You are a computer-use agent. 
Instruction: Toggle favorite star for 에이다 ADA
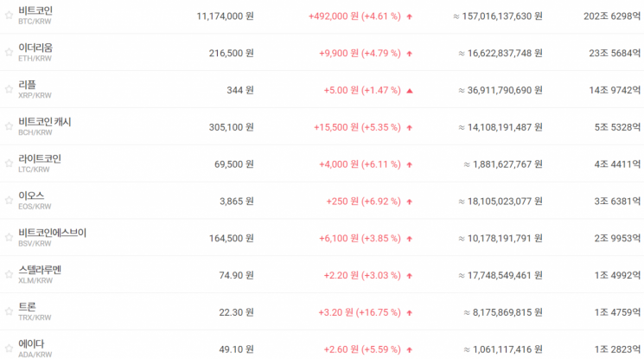pos(10,349)
